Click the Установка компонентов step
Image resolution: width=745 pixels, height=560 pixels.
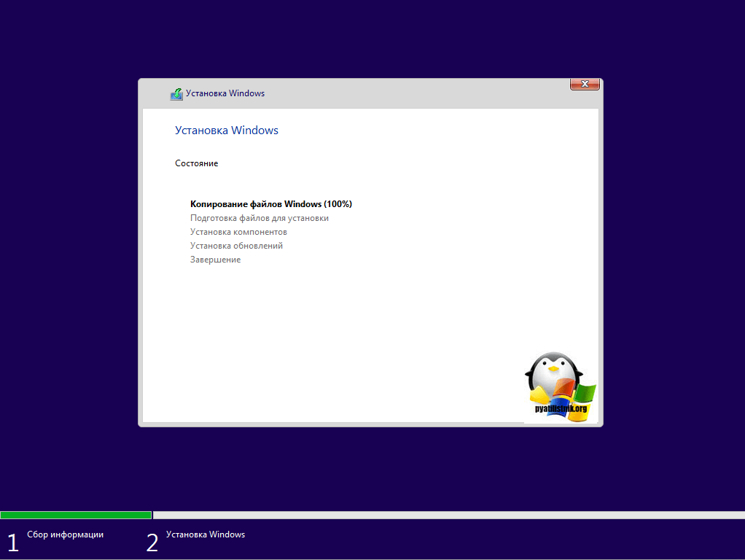coord(238,232)
